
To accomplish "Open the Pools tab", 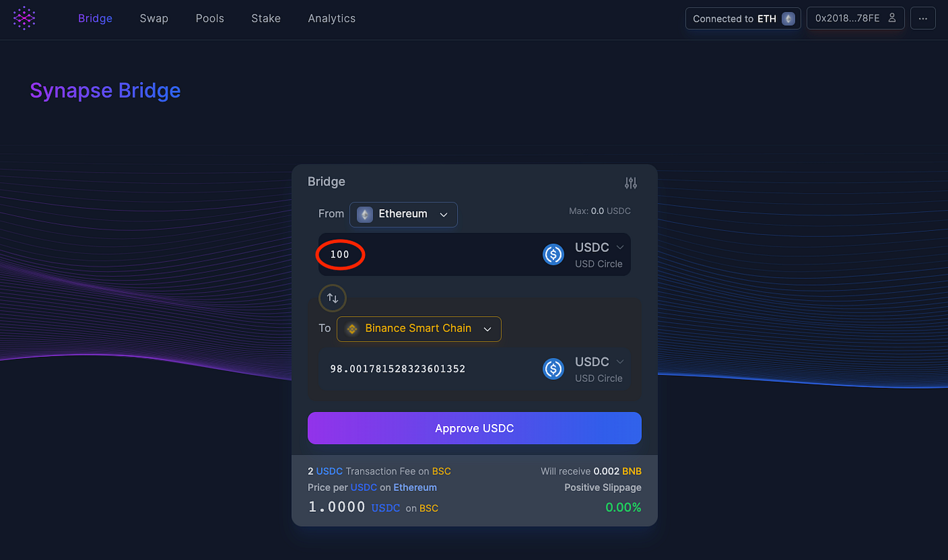I will (210, 18).
